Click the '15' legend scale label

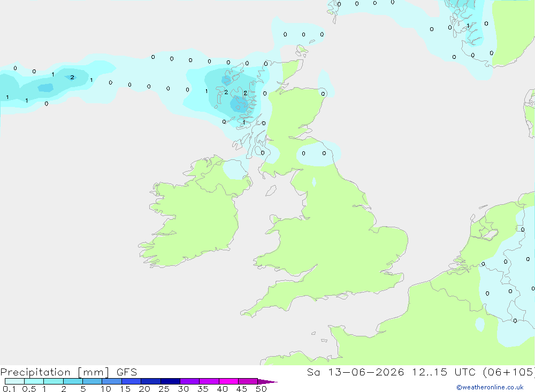[125, 389]
